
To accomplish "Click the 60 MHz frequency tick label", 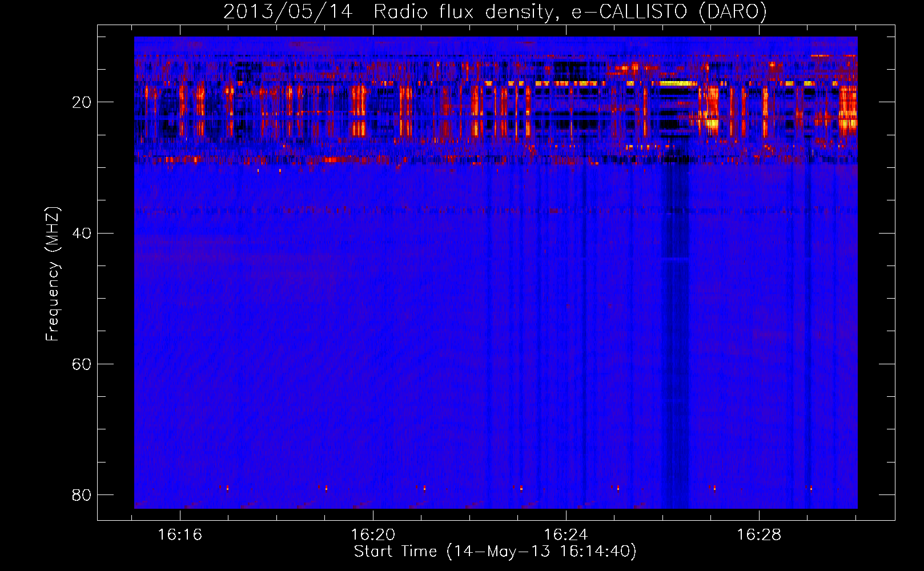I will tap(82, 364).
